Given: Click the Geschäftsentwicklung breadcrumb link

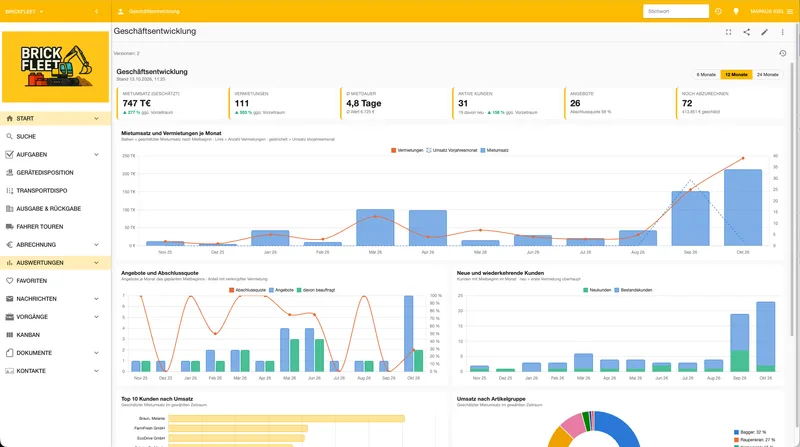Looking at the screenshot, I should pyautogui.click(x=154, y=11).
